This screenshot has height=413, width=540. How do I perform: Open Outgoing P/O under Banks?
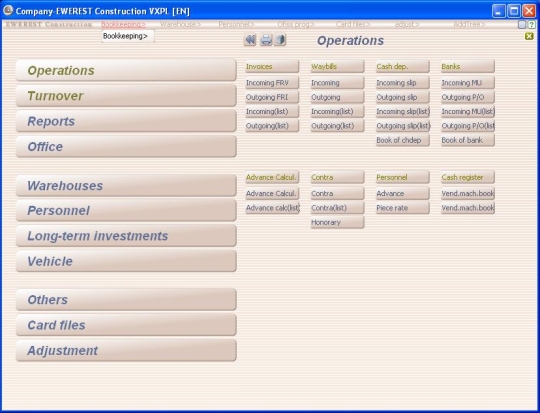pos(468,97)
